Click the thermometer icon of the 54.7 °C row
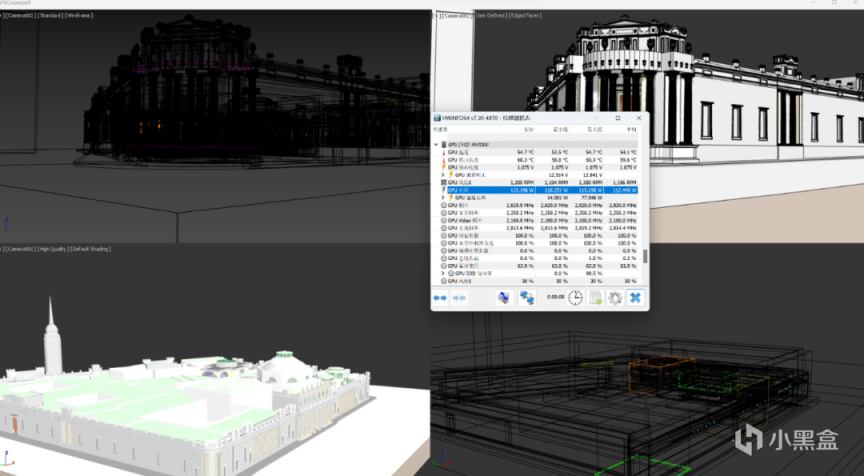The image size is (864, 476). 444,152
